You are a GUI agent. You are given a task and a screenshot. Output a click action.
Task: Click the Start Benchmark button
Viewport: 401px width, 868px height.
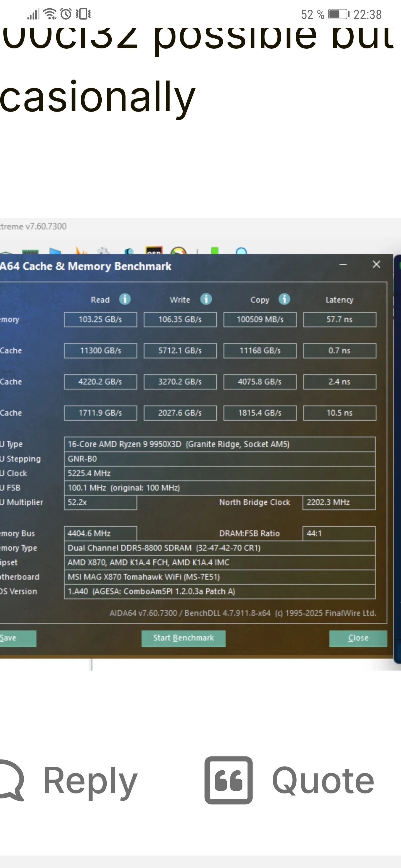[184, 638]
